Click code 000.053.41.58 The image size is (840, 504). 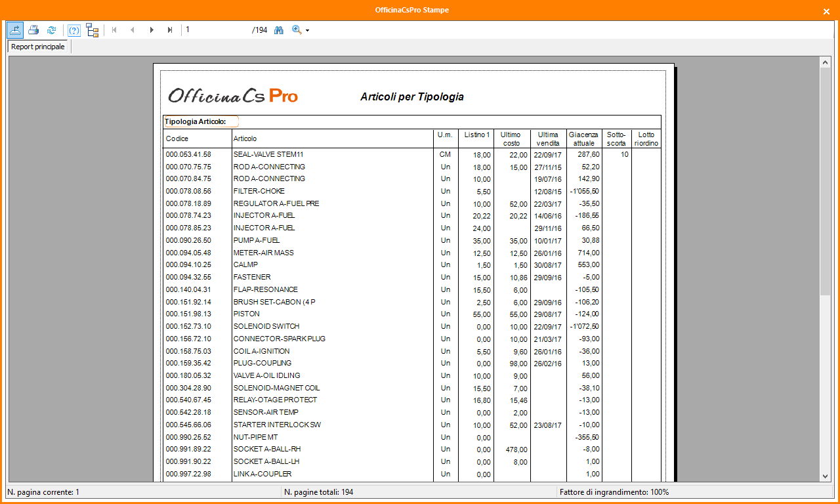point(188,155)
